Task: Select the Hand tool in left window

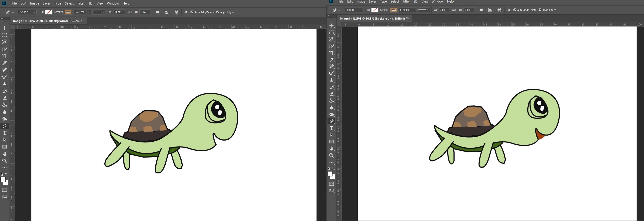Action: 5,154
